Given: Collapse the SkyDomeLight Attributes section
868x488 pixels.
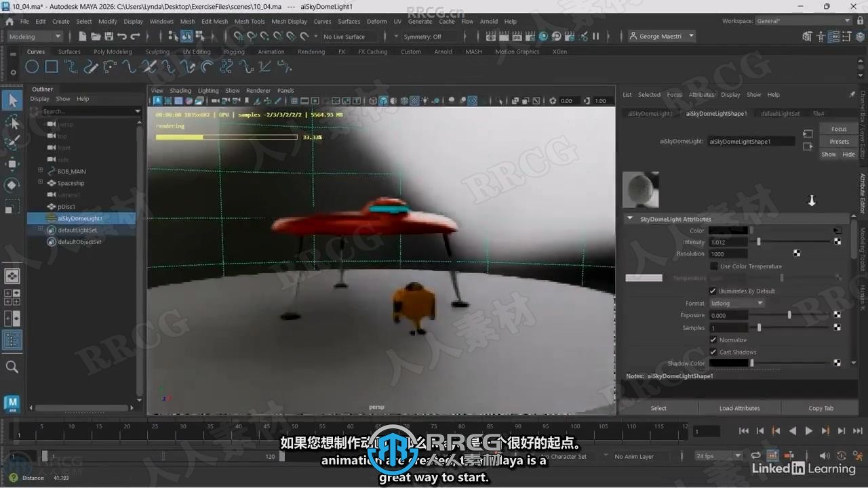Looking at the screenshot, I should click(630, 219).
